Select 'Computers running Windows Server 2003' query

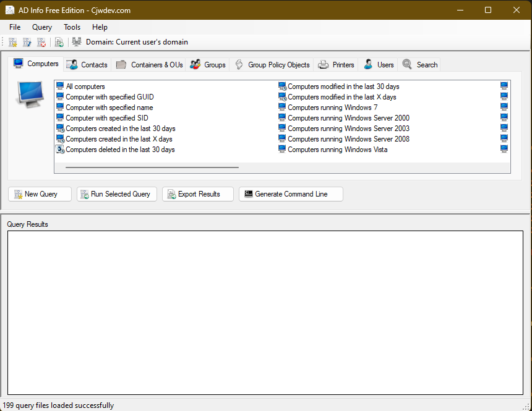pyautogui.click(x=344, y=129)
